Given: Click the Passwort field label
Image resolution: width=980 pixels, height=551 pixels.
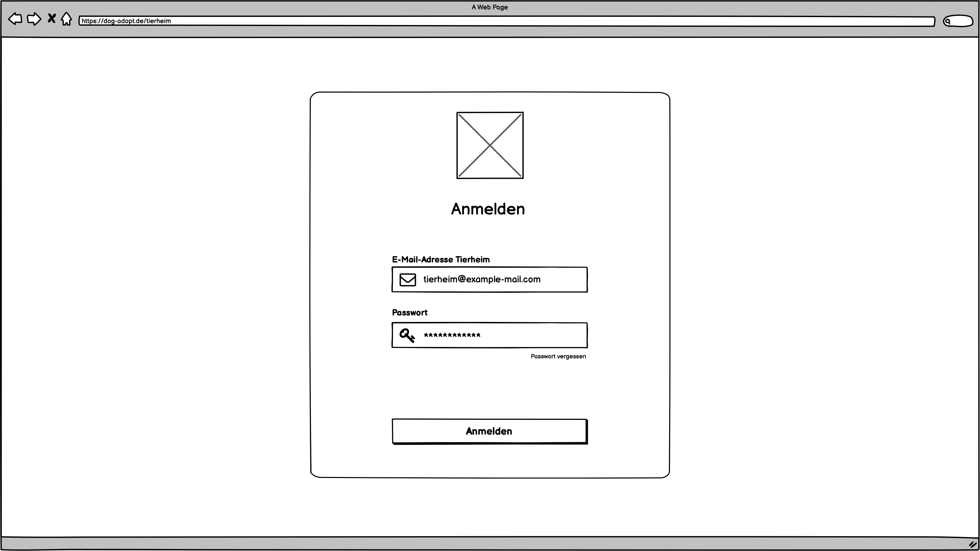Looking at the screenshot, I should tap(410, 312).
